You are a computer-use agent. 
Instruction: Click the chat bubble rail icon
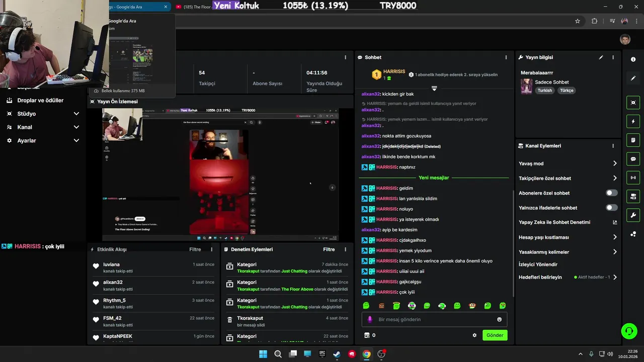pyautogui.click(x=633, y=159)
